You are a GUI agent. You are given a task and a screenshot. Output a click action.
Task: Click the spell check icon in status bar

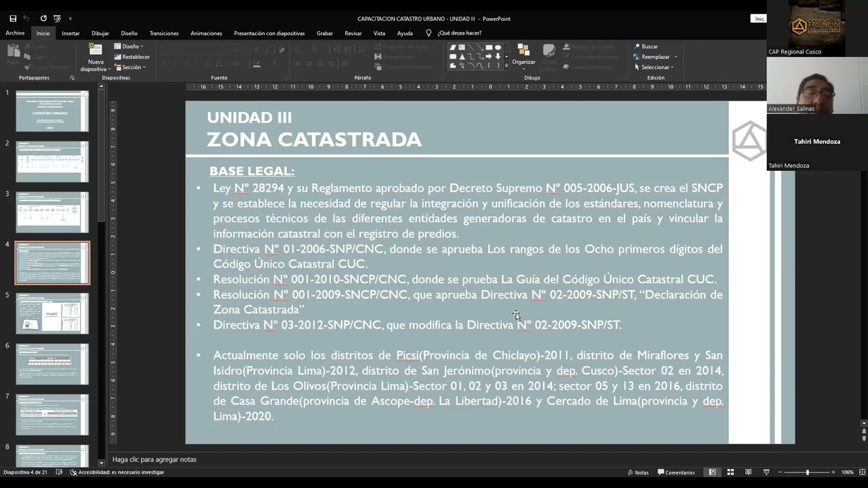[59, 472]
